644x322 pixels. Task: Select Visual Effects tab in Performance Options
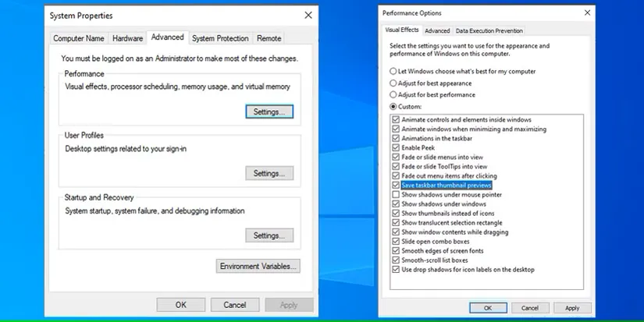click(402, 30)
